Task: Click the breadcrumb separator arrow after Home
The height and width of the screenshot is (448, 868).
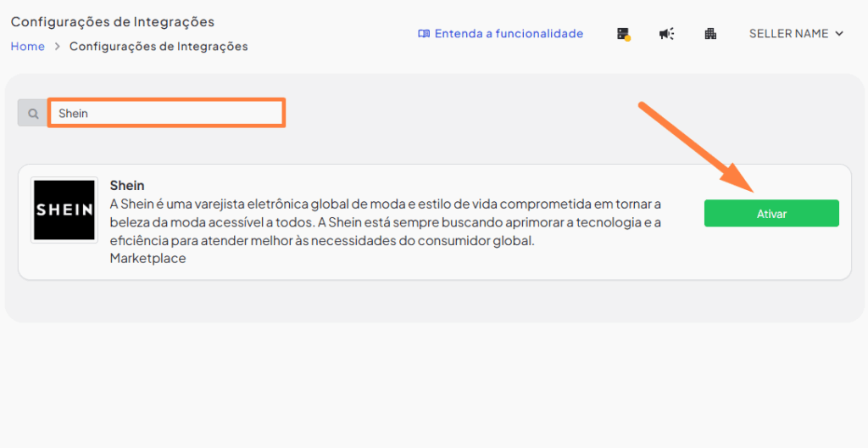Action: point(57,47)
